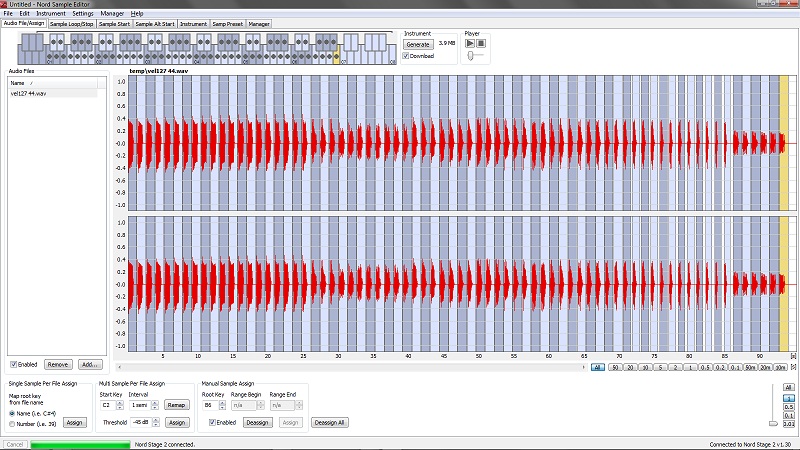Uncheck Enabled under Audio Files list
The width and height of the screenshot is (800, 450).
[13, 364]
